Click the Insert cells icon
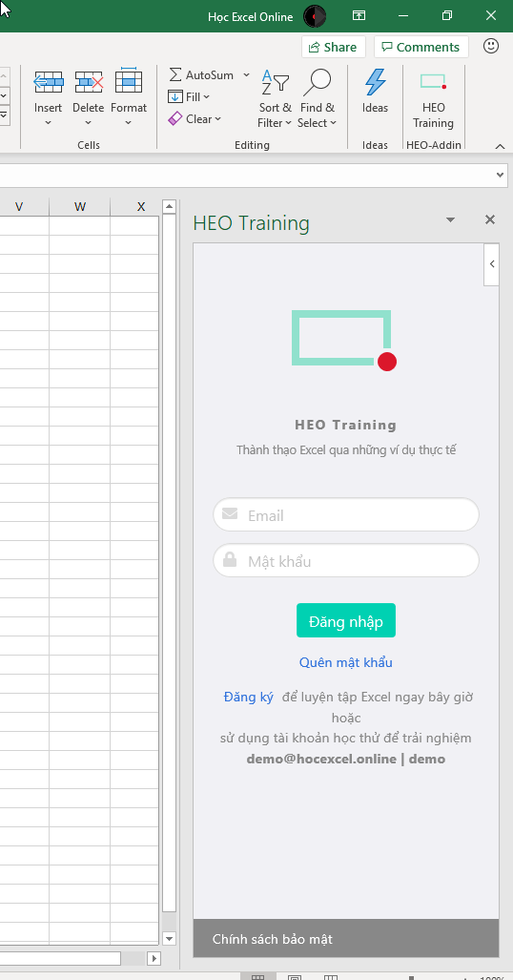This screenshot has height=980, width=513. click(48, 82)
